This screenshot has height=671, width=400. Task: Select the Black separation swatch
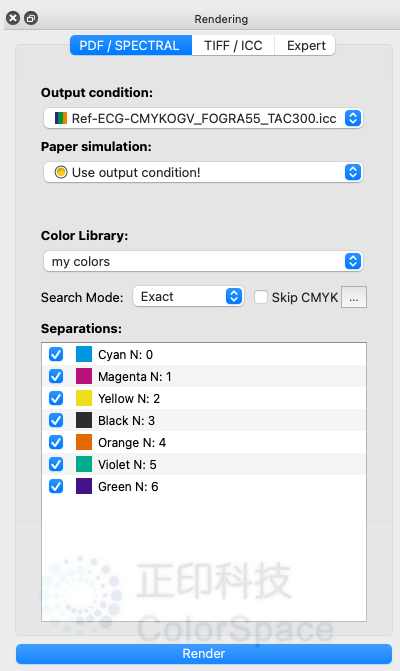tap(84, 420)
